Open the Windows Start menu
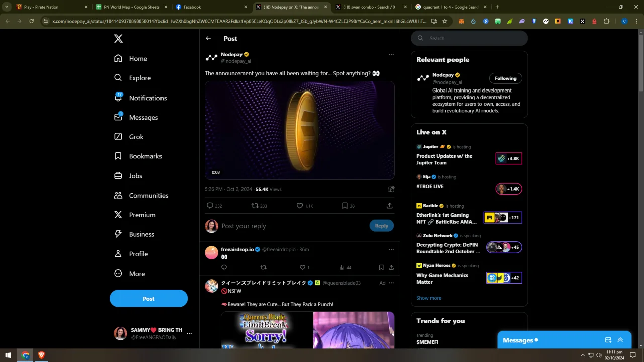This screenshot has height=362, width=644. [8, 355]
